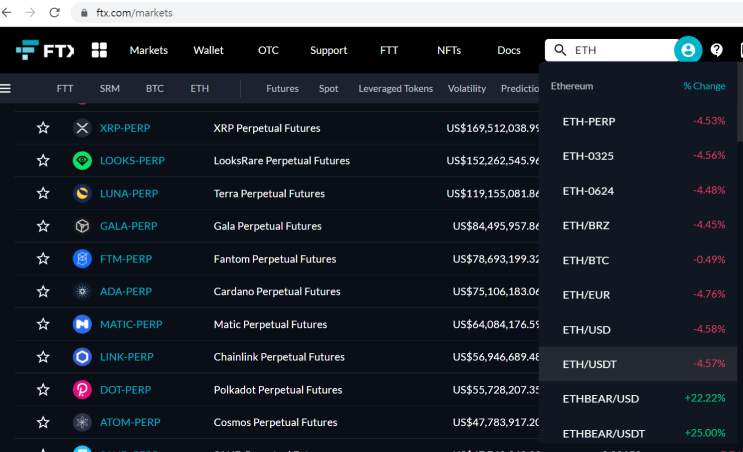Click the browser forward arrow

(x=30, y=13)
